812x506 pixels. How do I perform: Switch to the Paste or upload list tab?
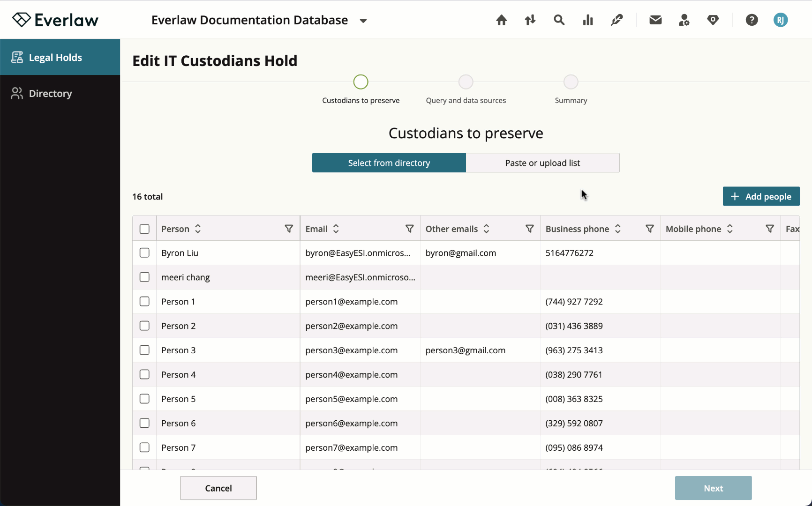point(542,163)
